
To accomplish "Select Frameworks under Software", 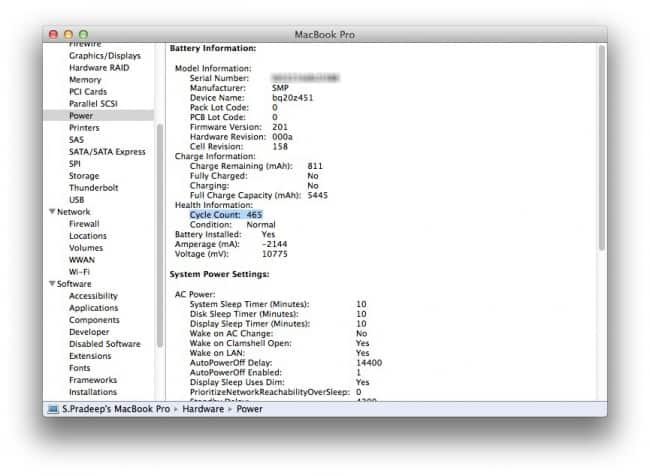I will pos(93,380).
